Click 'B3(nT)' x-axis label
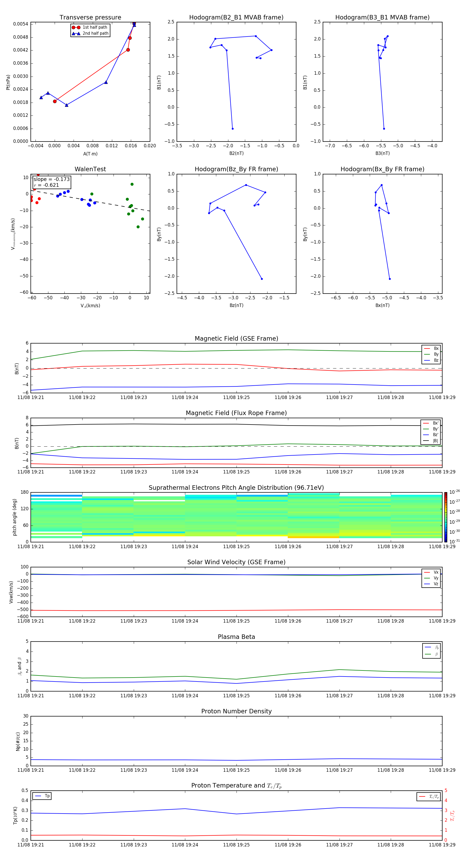Viewport: 473px width, 868px height. pyautogui.click(x=382, y=153)
